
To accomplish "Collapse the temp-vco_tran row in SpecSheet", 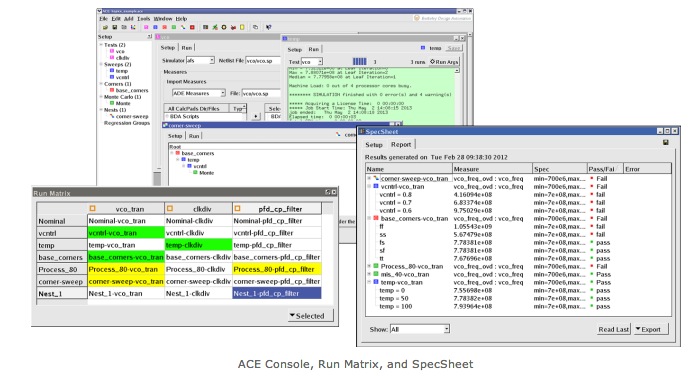I will coord(369,282).
